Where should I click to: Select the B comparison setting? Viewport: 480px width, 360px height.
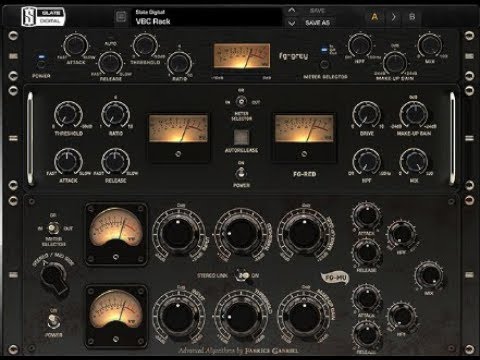[412, 17]
